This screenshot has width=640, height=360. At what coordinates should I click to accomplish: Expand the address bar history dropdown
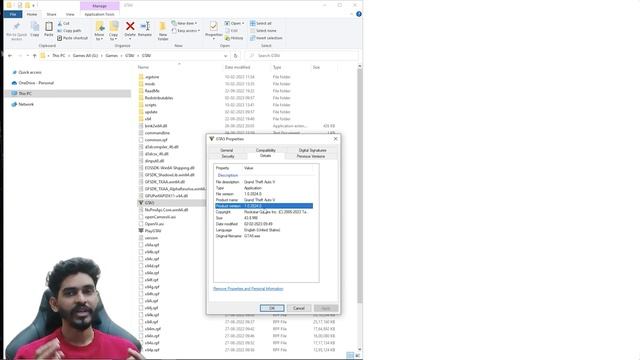pyautogui.click(x=226, y=56)
